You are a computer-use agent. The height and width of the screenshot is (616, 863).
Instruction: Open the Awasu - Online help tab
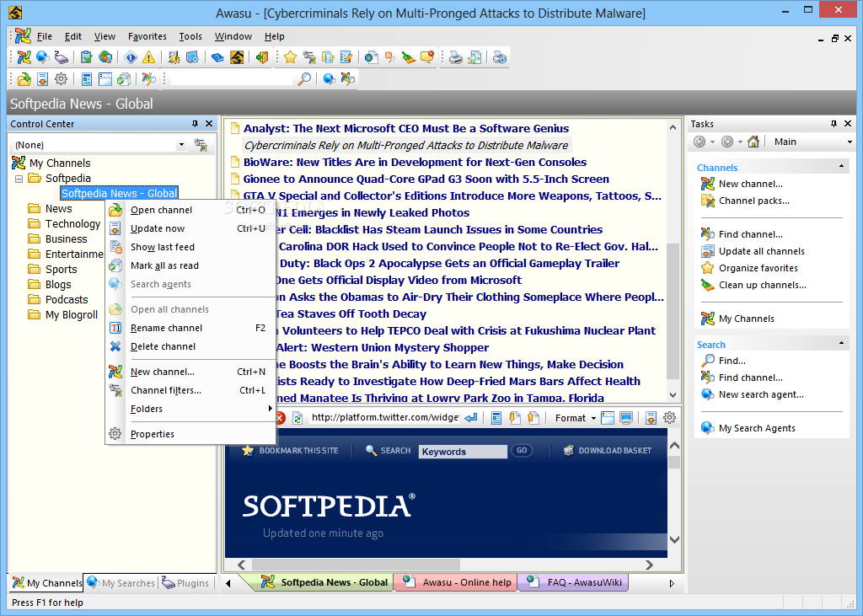click(457, 582)
